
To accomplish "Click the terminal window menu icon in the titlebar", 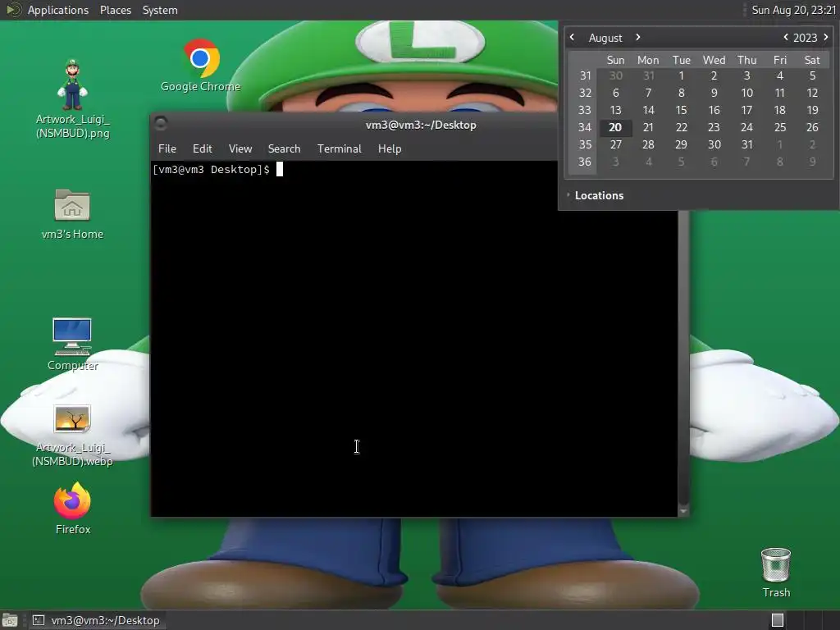I will [x=161, y=124].
